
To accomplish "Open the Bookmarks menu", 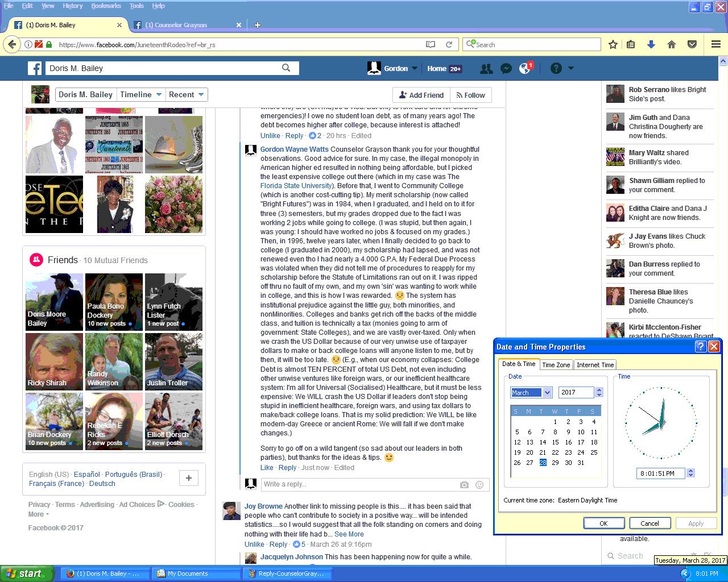I will pyautogui.click(x=106, y=6).
